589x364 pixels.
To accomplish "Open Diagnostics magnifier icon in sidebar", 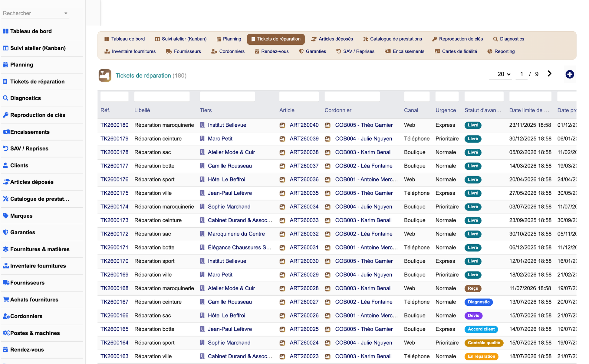I will click(5, 98).
